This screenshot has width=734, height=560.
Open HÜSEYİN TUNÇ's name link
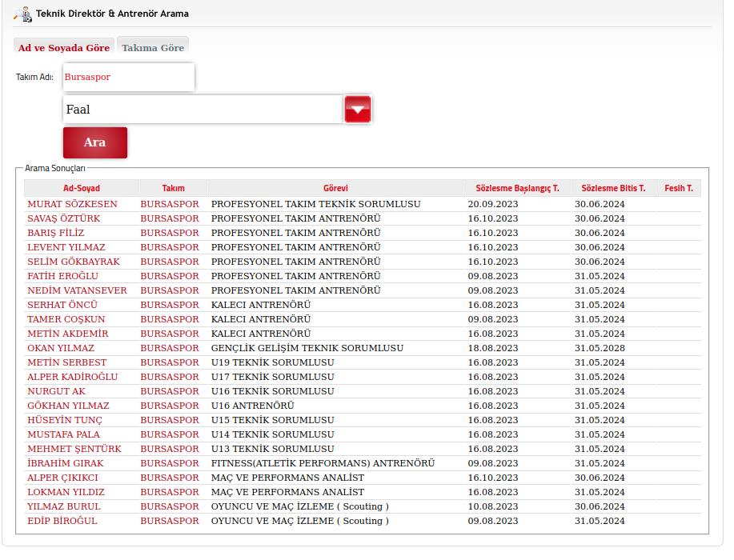pyautogui.click(x=65, y=420)
